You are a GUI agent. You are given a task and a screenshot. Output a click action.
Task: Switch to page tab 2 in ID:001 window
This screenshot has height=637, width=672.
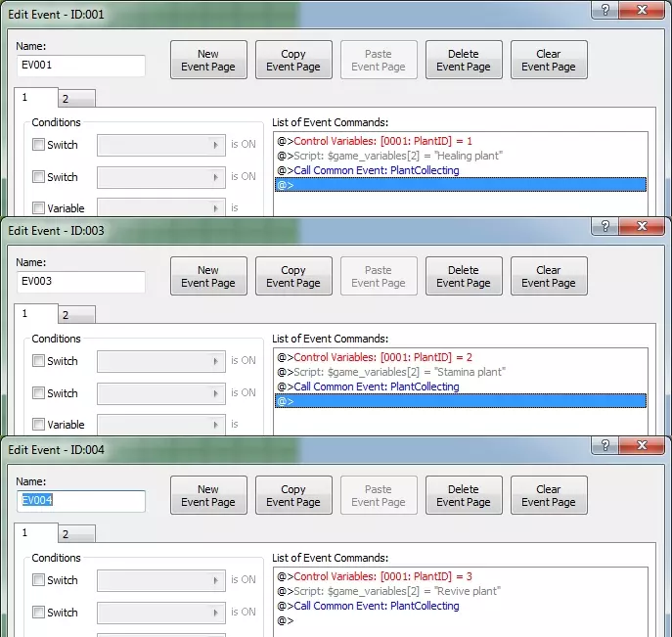[x=76, y=99]
